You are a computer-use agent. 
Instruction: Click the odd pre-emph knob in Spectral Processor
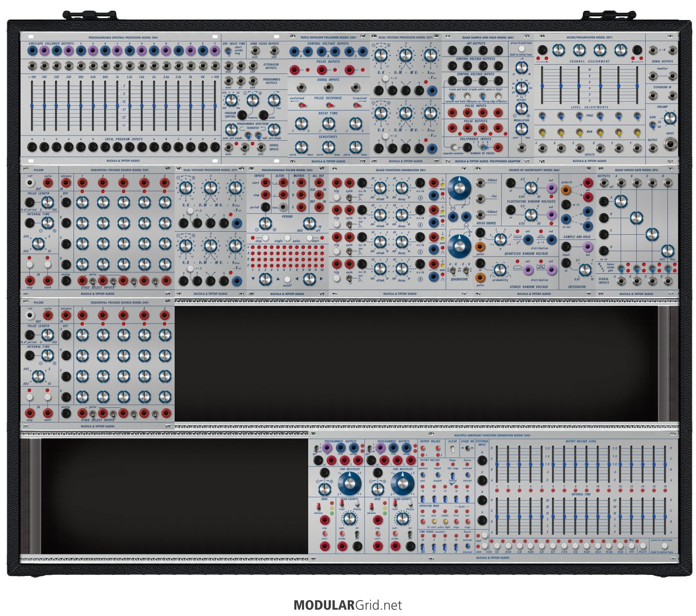click(274, 129)
